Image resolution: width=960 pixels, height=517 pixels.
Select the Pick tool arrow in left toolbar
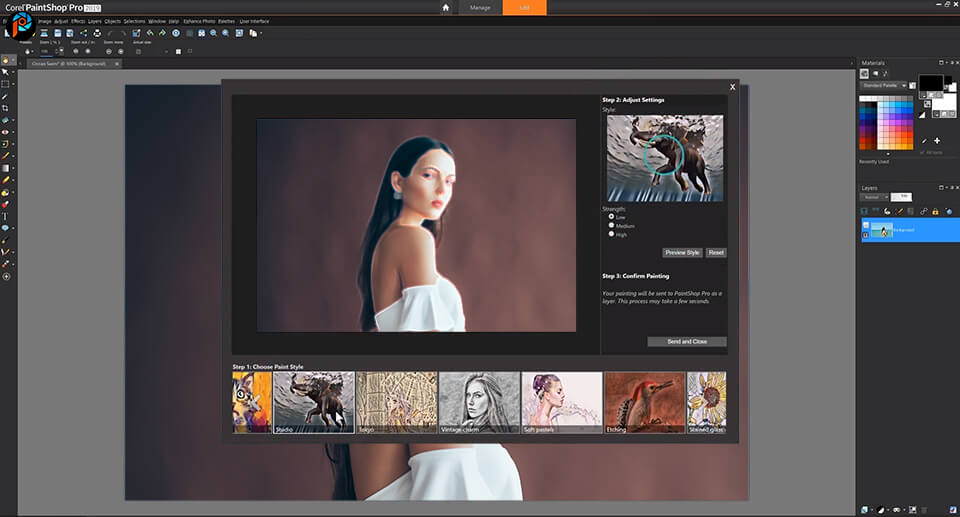tap(6, 72)
